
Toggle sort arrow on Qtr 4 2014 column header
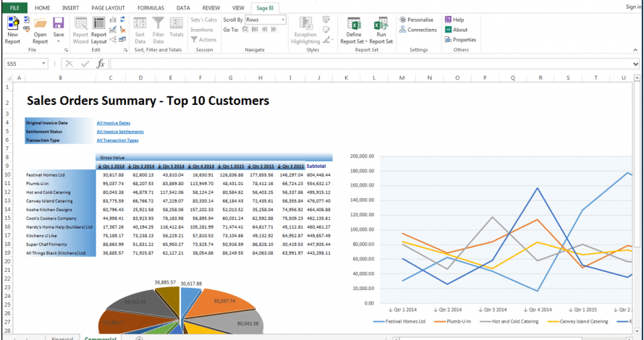(190, 166)
